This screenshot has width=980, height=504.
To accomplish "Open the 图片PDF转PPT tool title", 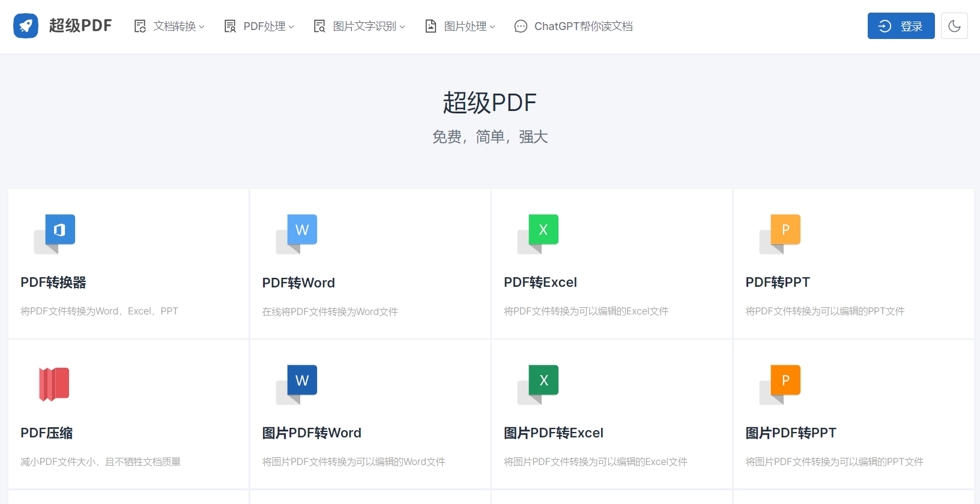I will coord(791,433).
